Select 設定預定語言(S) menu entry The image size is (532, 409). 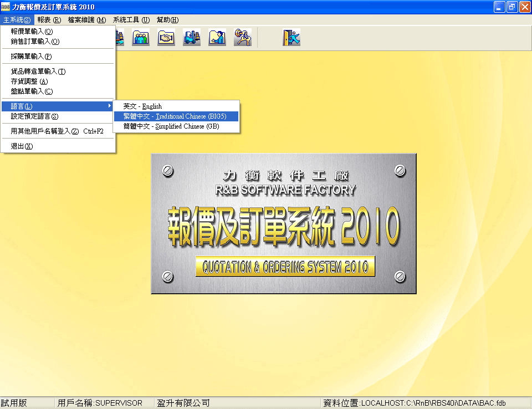[x=58, y=116]
